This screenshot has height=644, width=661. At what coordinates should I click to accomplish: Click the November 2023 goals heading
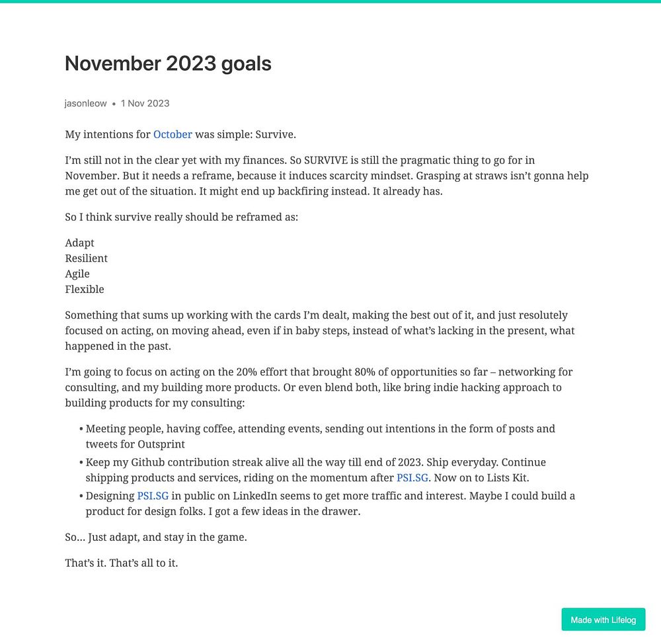168,63
